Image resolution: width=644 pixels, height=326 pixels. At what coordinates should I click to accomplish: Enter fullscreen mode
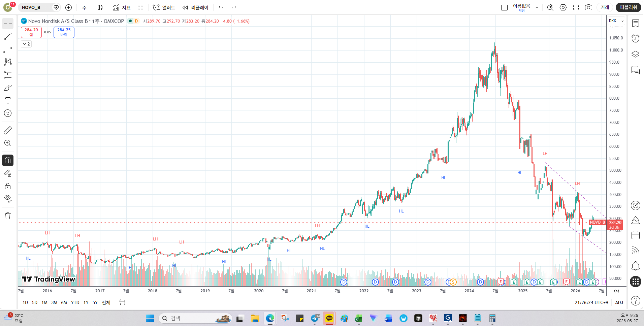(576, 7)
